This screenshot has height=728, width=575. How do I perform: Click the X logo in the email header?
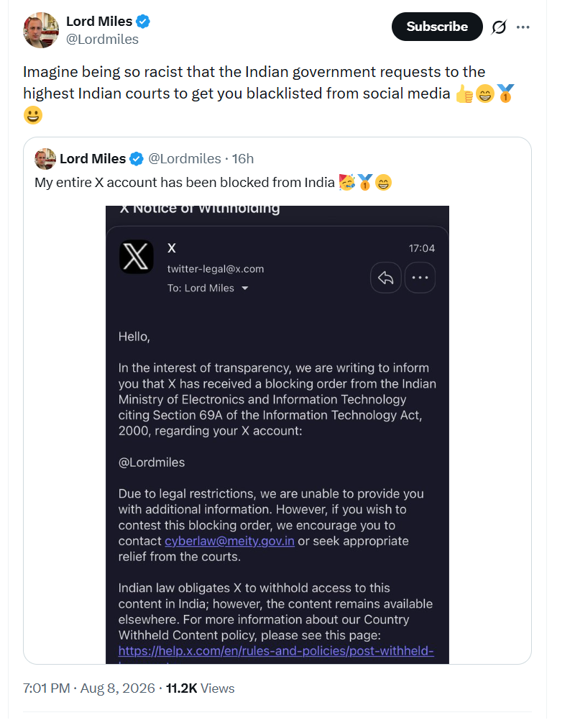tap(137, 257)
